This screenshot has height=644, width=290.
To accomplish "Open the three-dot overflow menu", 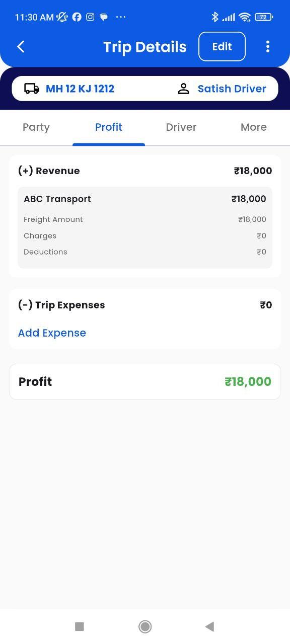I will pos(267,46).
